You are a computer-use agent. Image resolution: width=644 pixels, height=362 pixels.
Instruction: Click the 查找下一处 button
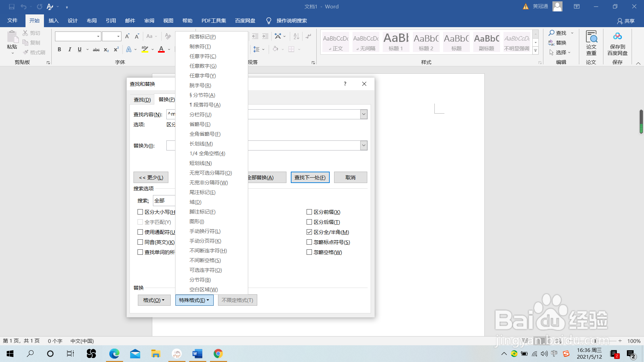pyautogui.click(x=310, y=178)
